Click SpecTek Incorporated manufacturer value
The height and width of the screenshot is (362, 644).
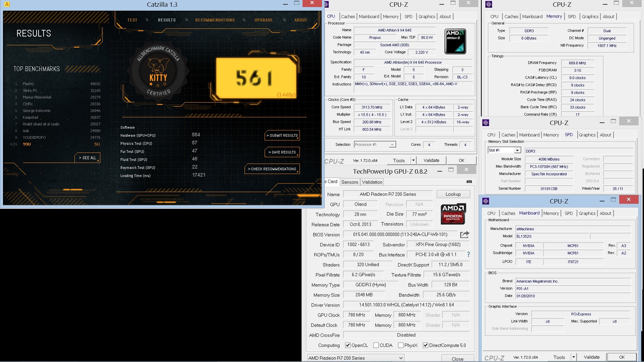(x=549, y=174)
